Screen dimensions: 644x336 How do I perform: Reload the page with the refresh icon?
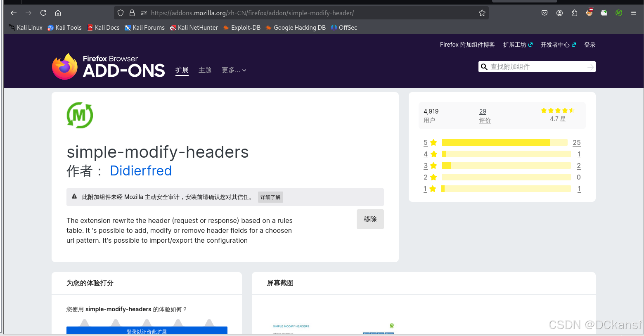click(x=43, y=13)
